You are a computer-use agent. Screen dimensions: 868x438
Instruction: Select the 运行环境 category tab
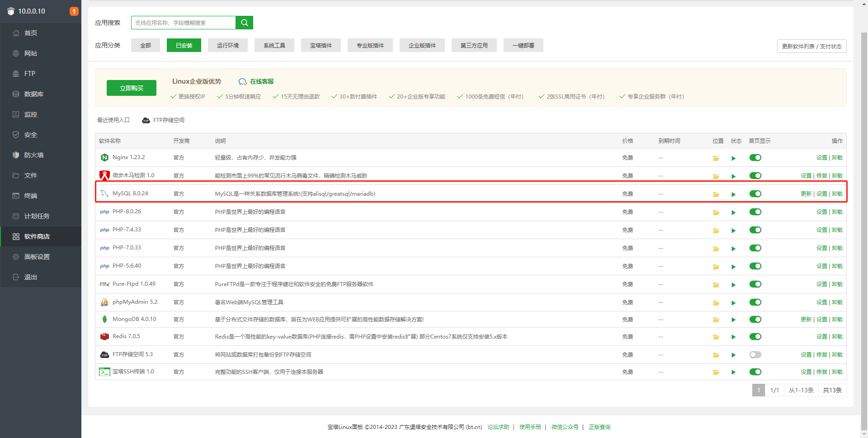[228, 45]
